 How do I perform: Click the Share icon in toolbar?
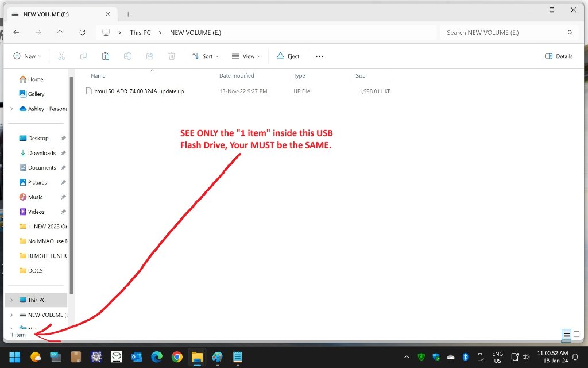(150, 56)
